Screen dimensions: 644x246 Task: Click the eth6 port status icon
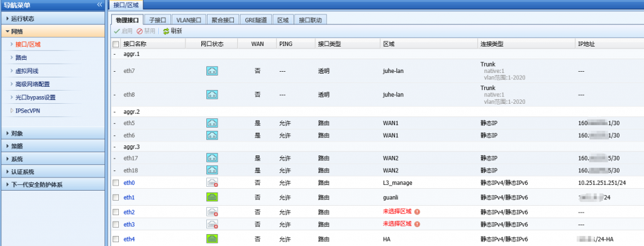pos(212,135)
